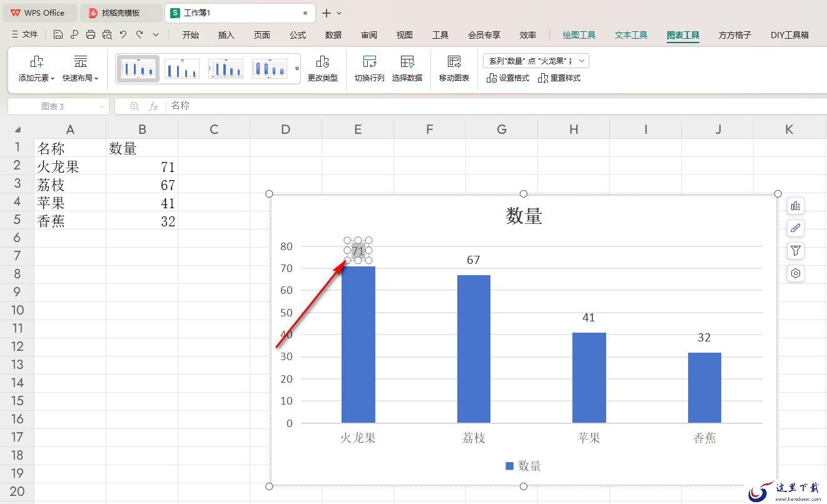Click Reset Style (重置样式) button
The width and height of the screenshot is (827, 504).
(559, 78)
